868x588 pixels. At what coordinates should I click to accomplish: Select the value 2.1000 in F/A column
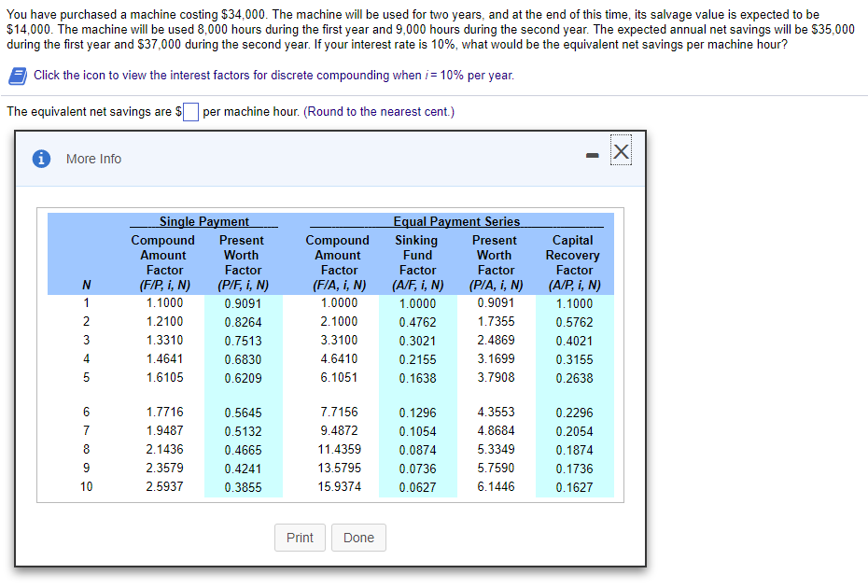(339, 322)
